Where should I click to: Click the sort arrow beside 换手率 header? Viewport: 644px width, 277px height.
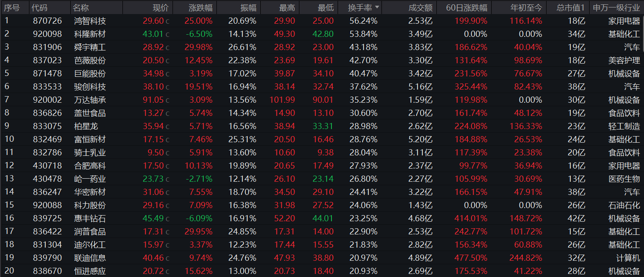[377, 7]
